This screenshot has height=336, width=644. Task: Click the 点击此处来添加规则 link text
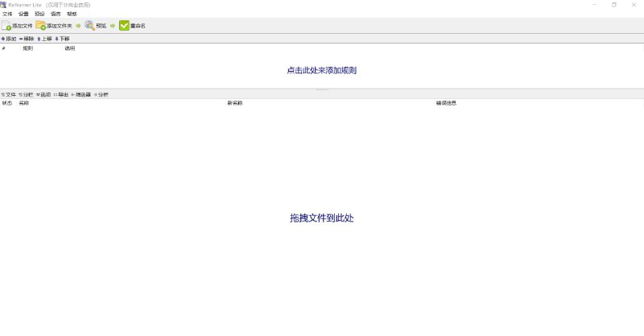click(x=321, y=70)
